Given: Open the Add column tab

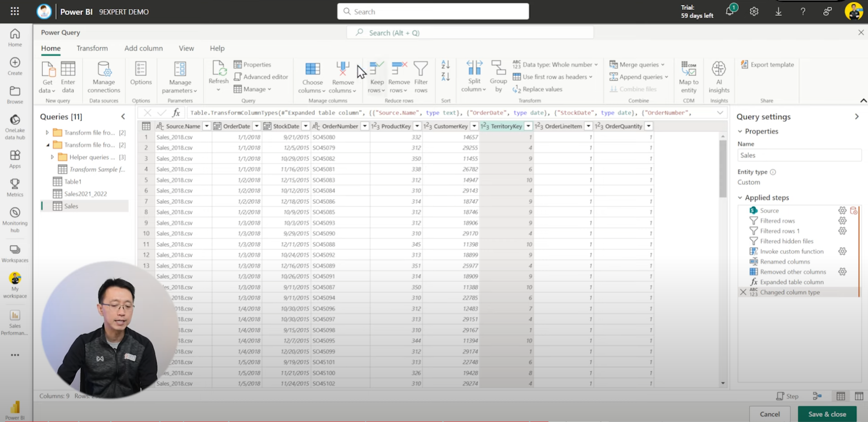Looking at the screenshot, I should tap(143, 48).
